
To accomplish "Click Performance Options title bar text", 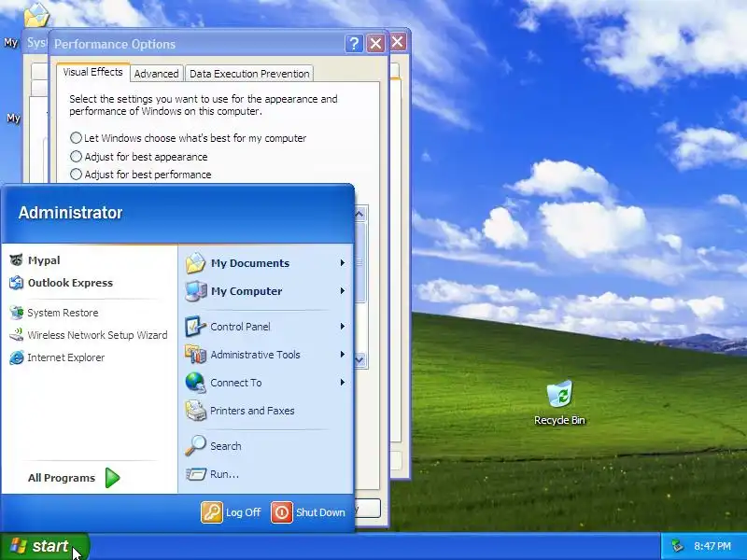I will coord(115,44).
